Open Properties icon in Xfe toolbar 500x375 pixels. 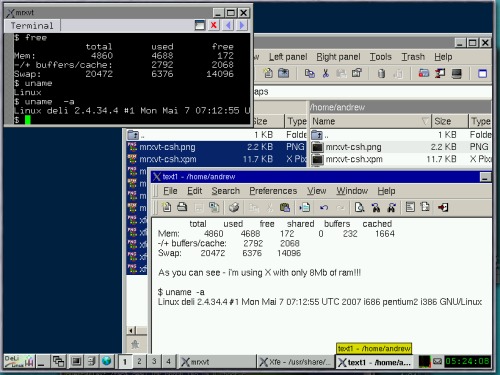357,73
